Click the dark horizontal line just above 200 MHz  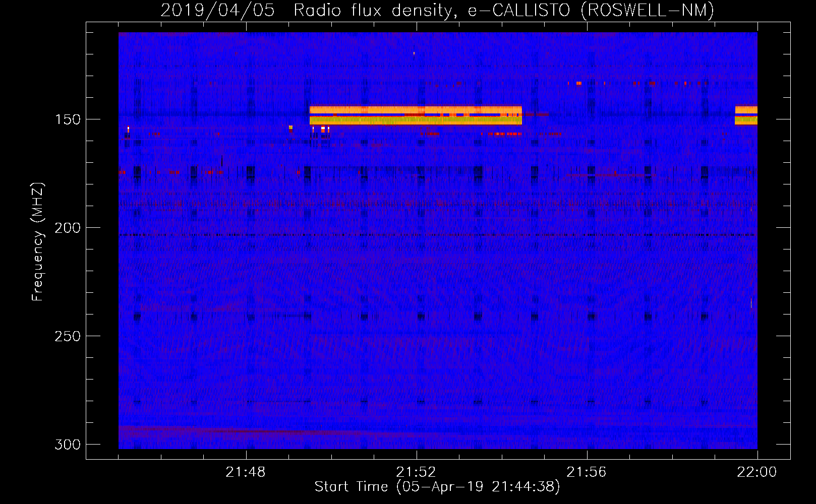(x=438, y=235)
